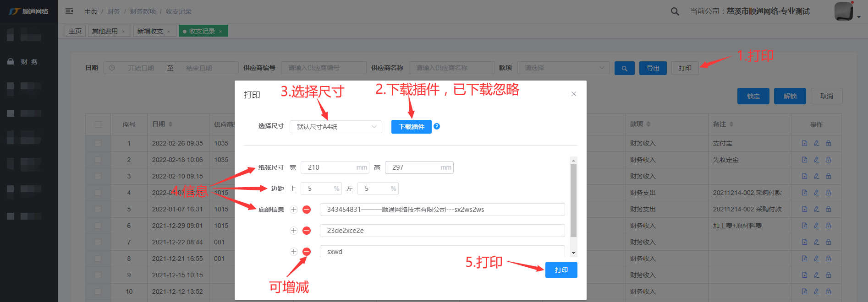Click the lock icon for row 2
Viewport: 868px width, 302px height.
tap(828, 160)
